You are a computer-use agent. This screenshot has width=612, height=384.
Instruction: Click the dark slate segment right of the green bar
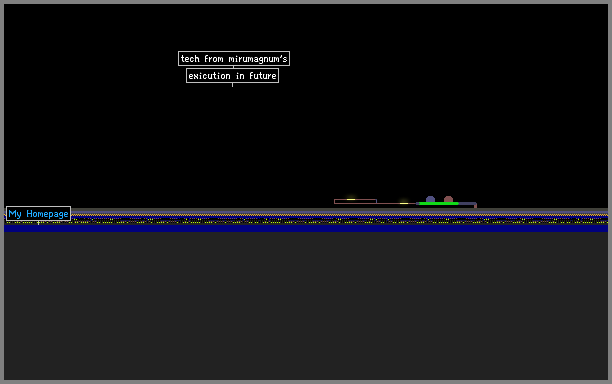(467, 203)
